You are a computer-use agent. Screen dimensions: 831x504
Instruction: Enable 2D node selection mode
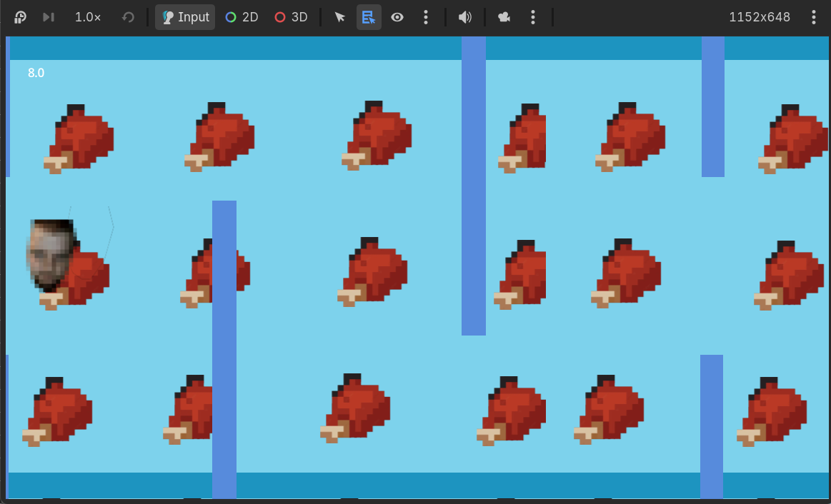(242, 17)
